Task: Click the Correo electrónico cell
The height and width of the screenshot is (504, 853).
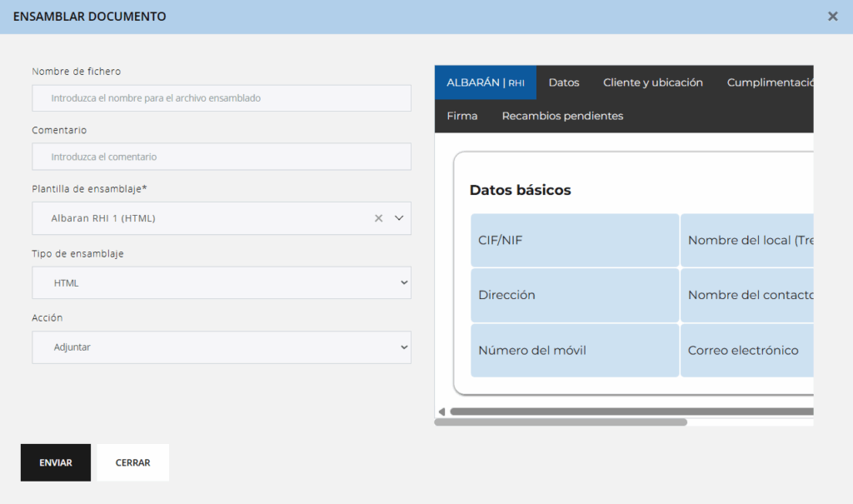Action: point(746,351)
